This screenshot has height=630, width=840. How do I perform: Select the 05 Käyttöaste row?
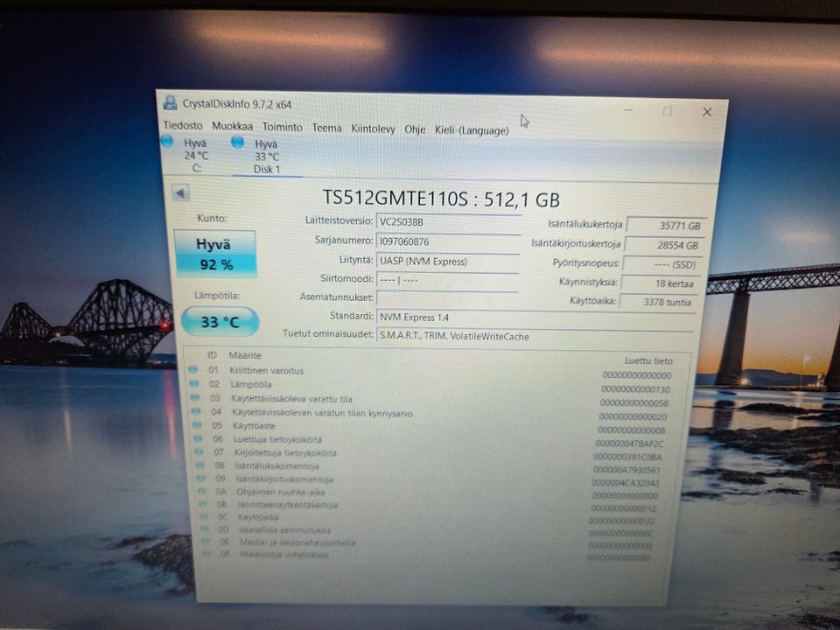click(430, 427)
